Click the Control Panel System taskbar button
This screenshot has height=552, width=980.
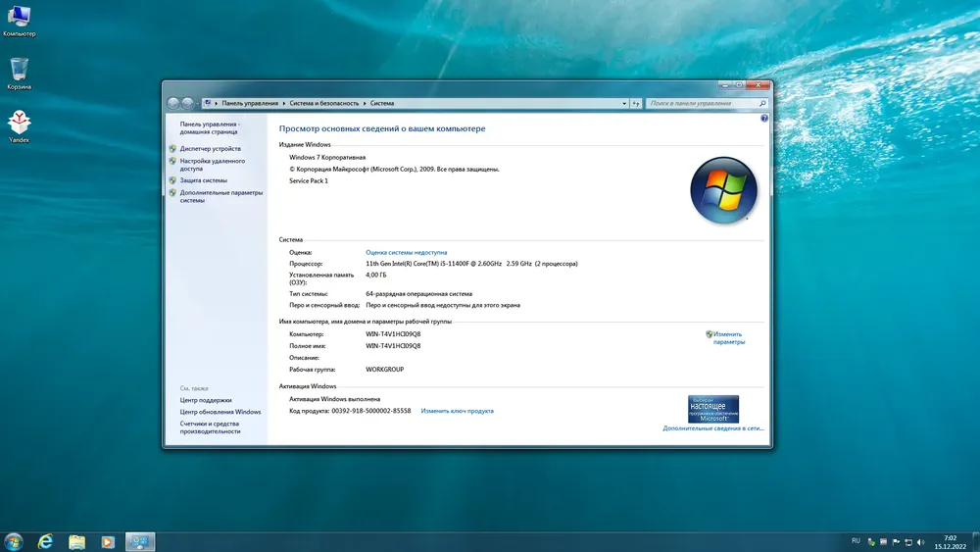tap(140, 541)
